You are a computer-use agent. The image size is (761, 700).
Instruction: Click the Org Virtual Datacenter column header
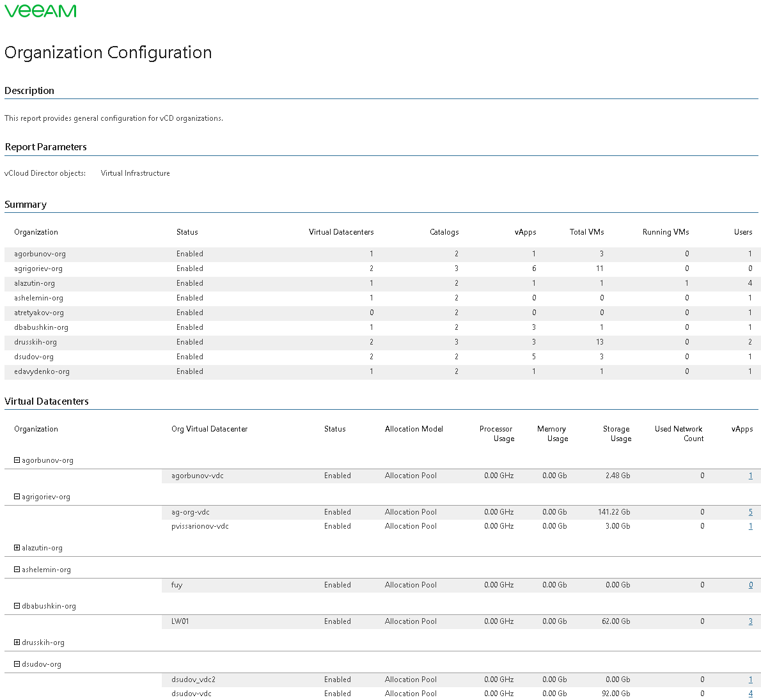[x=209, y=429]
